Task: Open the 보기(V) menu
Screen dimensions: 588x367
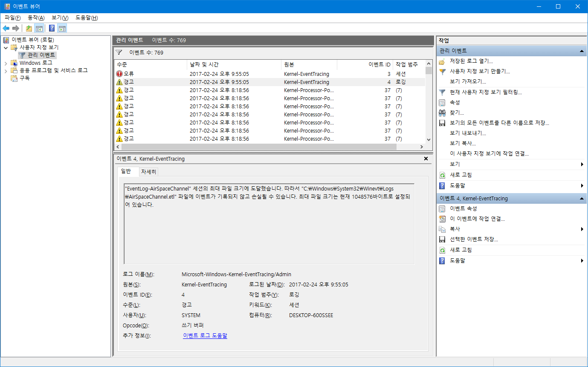Action: (x=60, y=18)
